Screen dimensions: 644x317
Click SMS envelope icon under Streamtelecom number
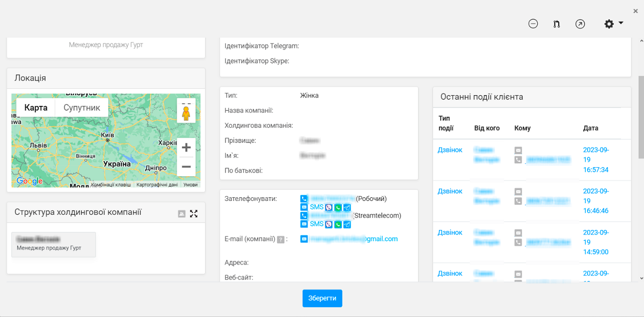pyautogui.click(x=304, y=224)
